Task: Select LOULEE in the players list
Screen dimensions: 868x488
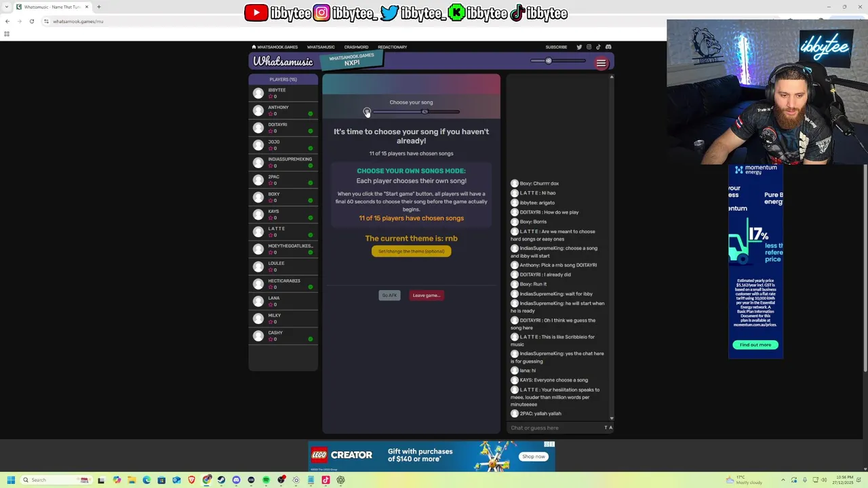Action: click(283, 266)
